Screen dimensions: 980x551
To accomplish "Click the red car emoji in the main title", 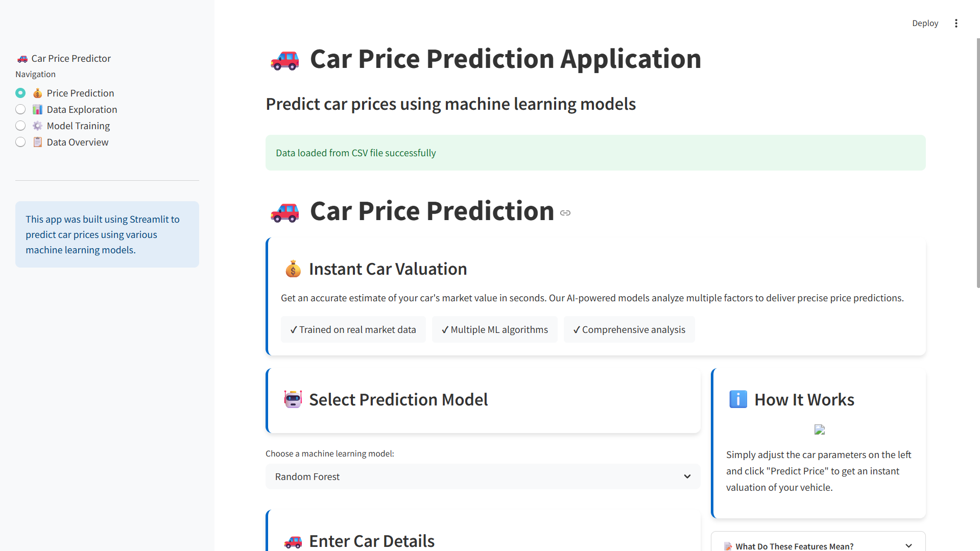I will (284, 59).
